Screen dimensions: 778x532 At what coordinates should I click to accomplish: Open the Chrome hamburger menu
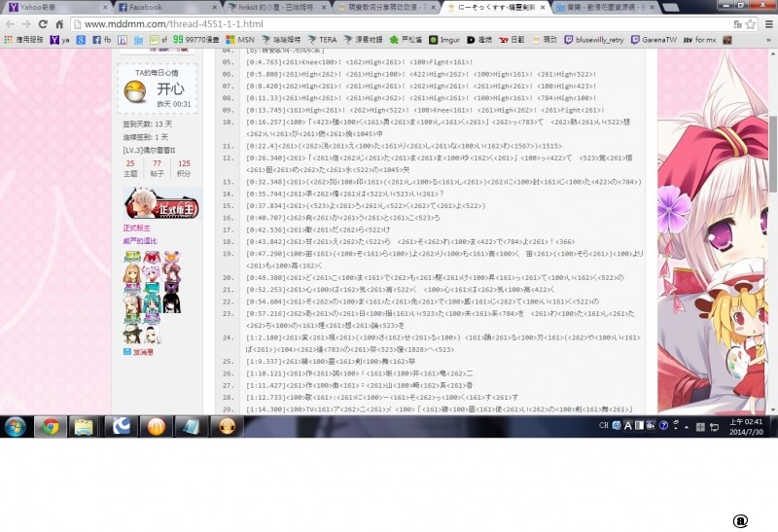click(x=768, y=23)
